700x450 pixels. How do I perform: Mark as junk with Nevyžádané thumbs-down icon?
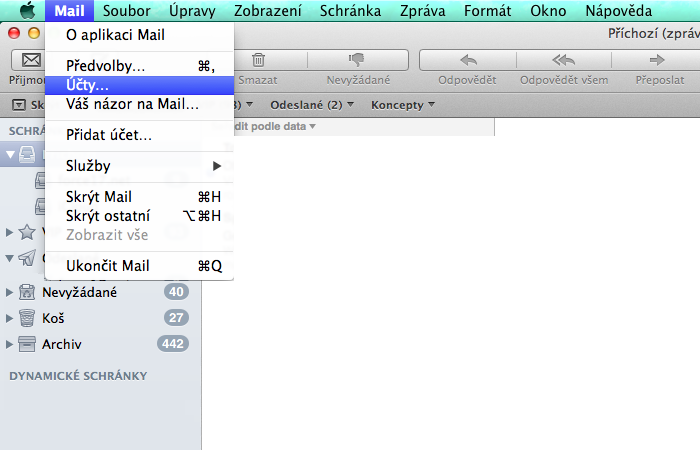[x=357, y=59]
